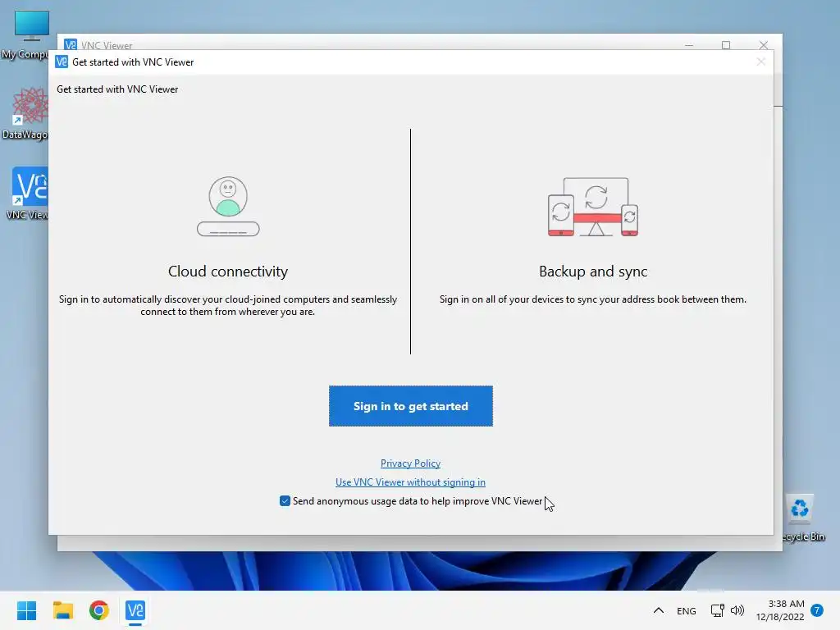Viewport: 840px width, 630px height.
Task: Click the Cloud connectivity user icon
Action: [228, 207]
